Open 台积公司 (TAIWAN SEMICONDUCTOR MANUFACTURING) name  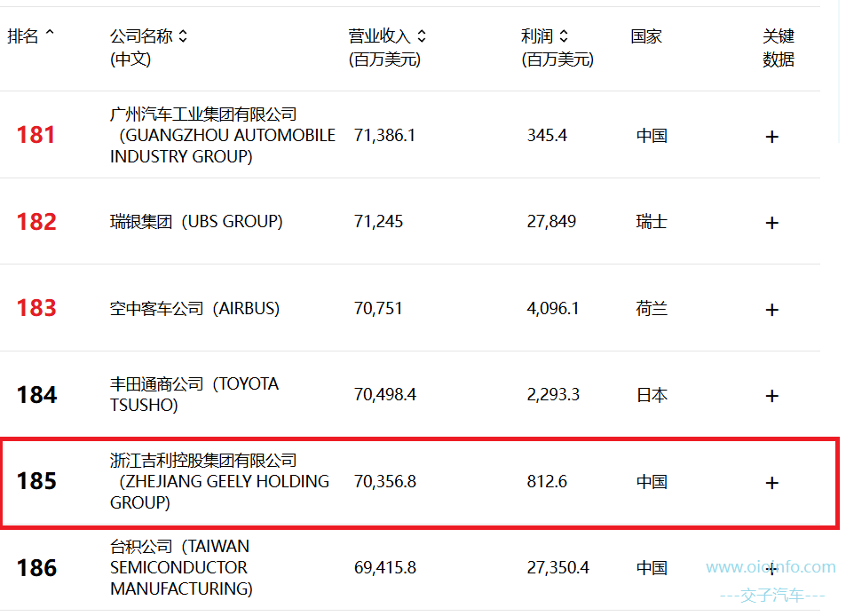tap(181, 567)
